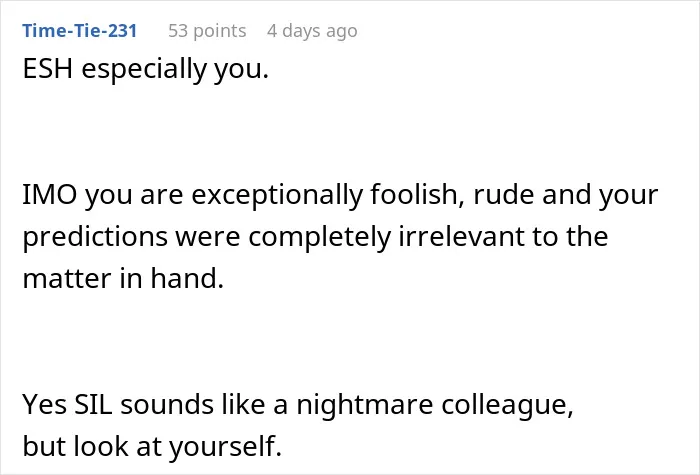Click the word SIL in comment
The image size is (700, 475).
(93, 405)
